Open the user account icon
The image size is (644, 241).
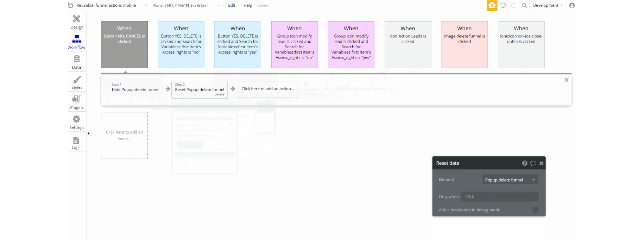pos(572,5)
